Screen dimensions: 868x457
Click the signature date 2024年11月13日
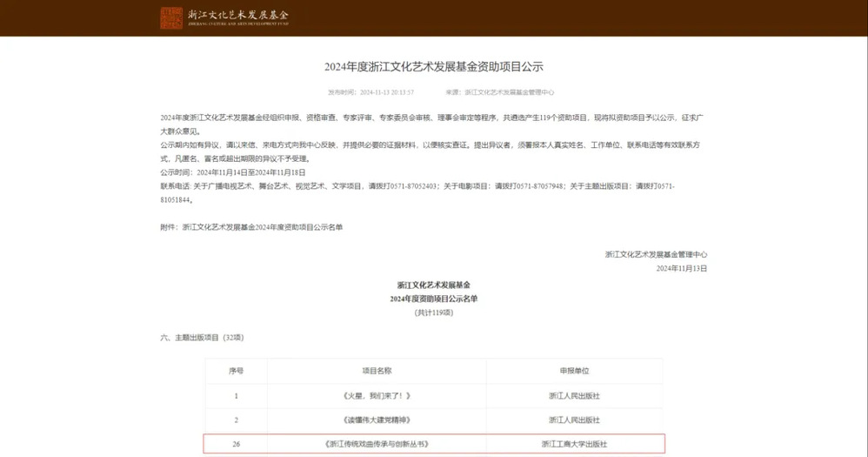coord(682,269)
